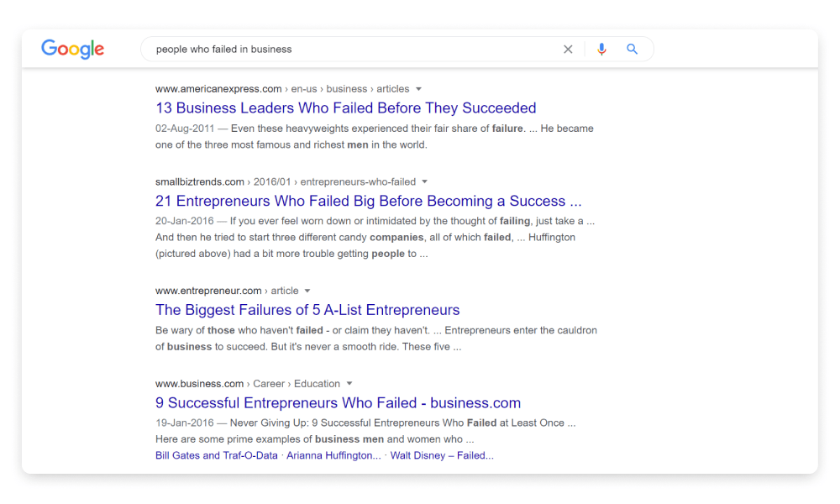This screenshot has height=504, width=840.
Task: Click the Google logo
Action: (73, 49)
